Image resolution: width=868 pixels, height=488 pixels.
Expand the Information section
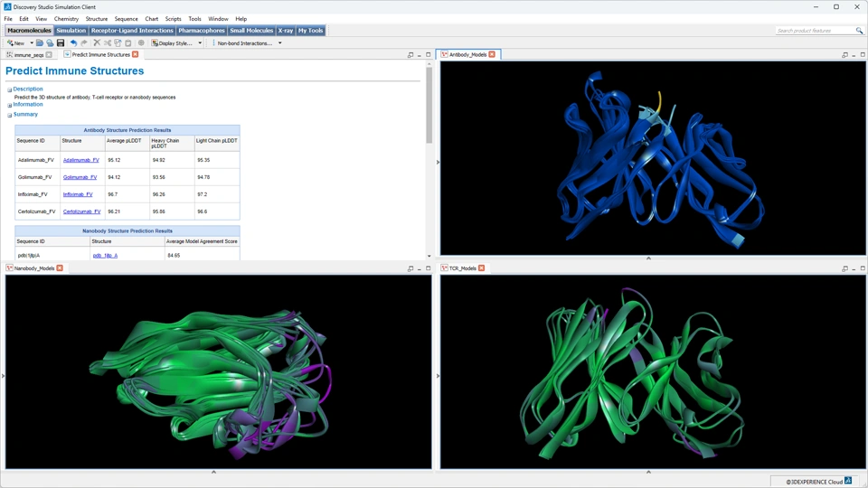(9, 105)
